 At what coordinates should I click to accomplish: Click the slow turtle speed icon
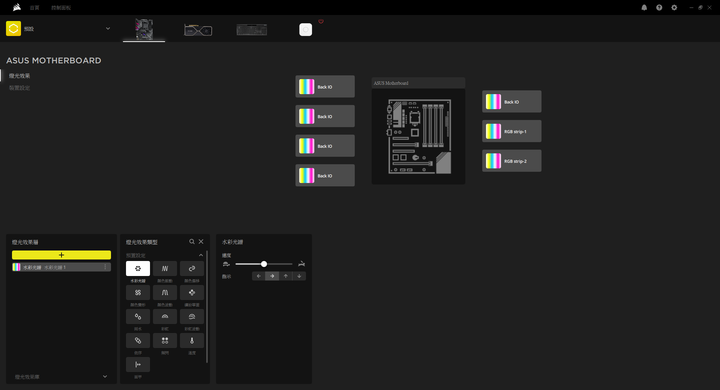[x=226, y=264]
